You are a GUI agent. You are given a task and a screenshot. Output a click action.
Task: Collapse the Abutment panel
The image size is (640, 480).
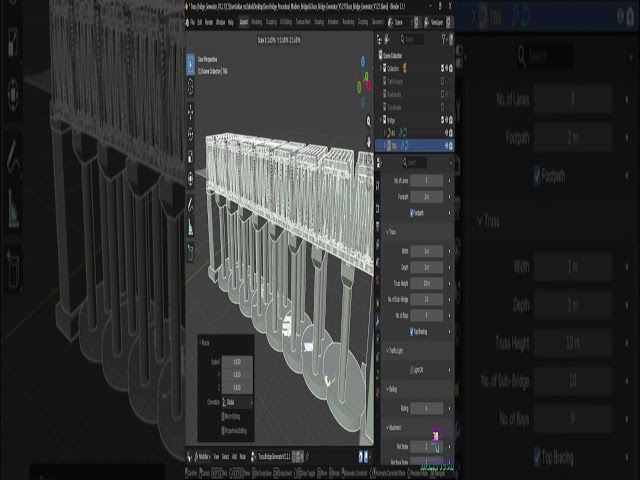pos(388,427)
